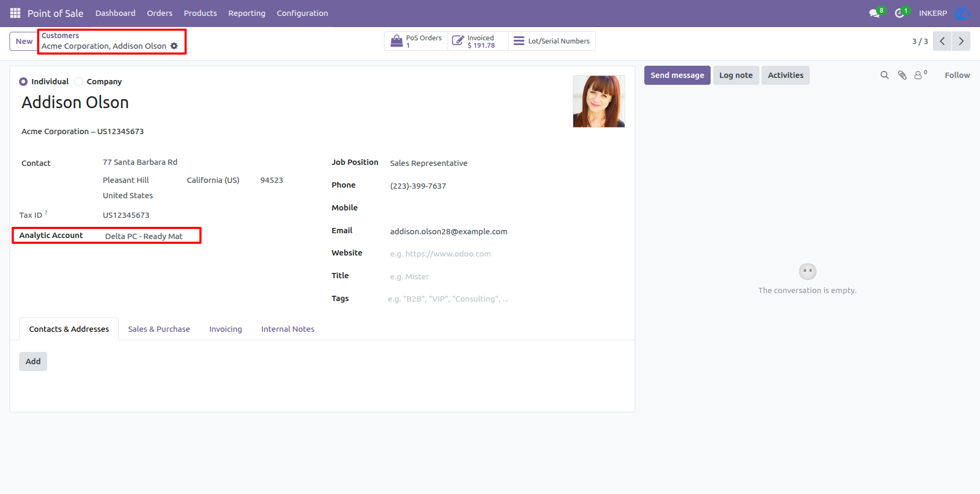Image resolution: width=980 pixels, height=494 pixels.
Task: Go to the next record arrow
Action: [x=961, y=41]
